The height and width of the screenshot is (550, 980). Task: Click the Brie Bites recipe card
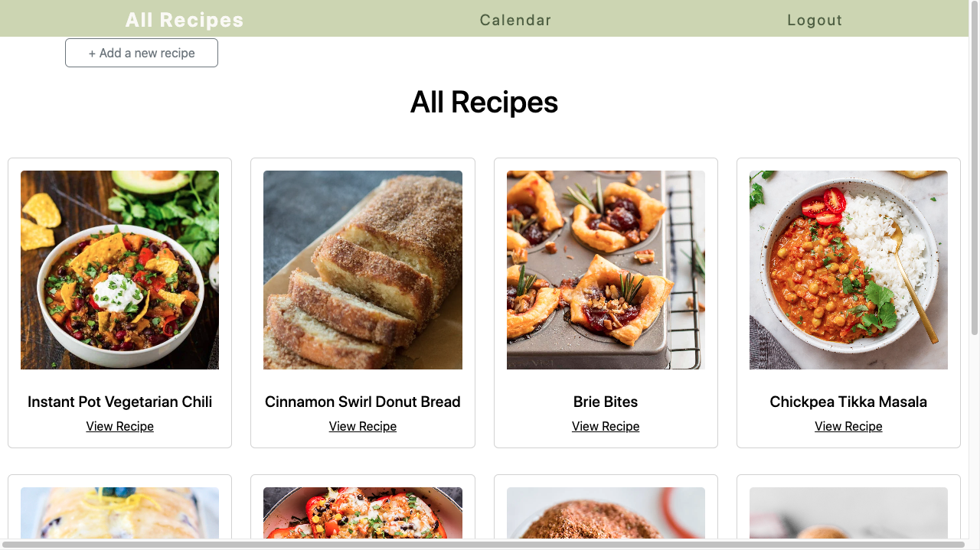pyautogui.click(x=606, y=302)
